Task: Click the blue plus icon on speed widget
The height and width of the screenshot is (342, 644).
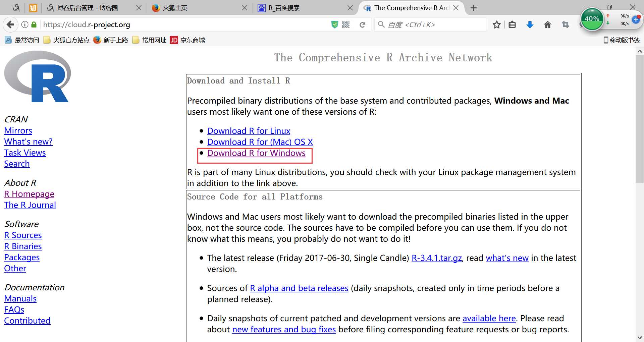Action: click(636, 20)
